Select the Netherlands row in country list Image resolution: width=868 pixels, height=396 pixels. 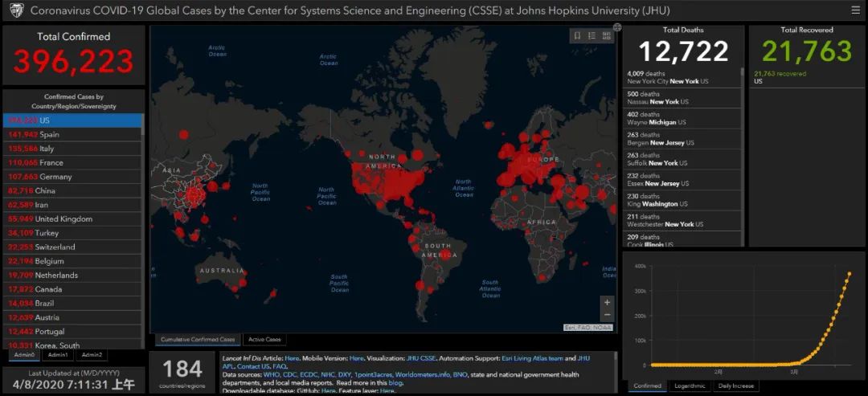tap(72, 276)
